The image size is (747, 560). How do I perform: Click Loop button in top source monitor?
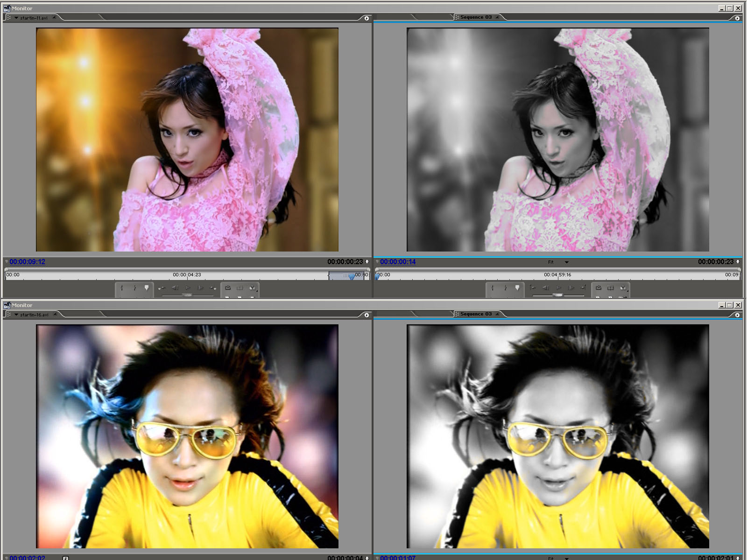point(228,288)
